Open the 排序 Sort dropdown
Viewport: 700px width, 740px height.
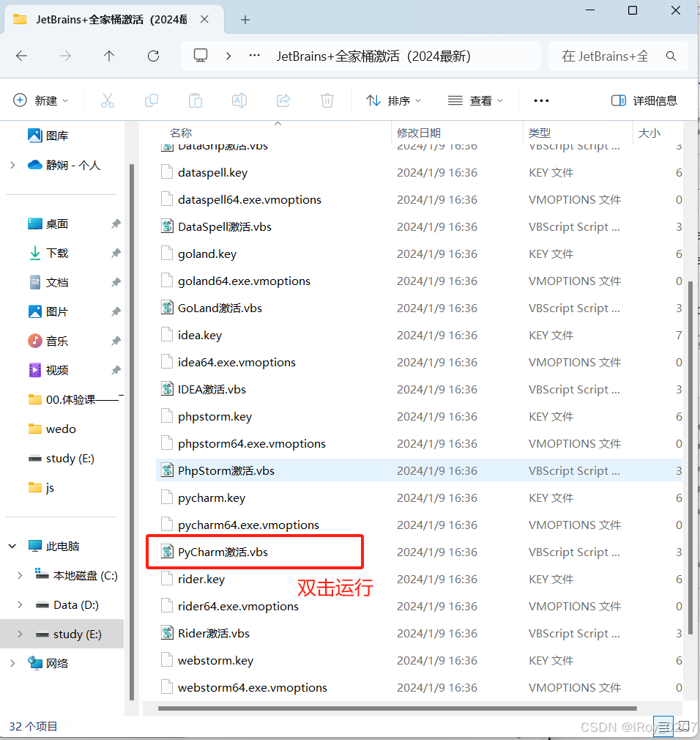393,100
